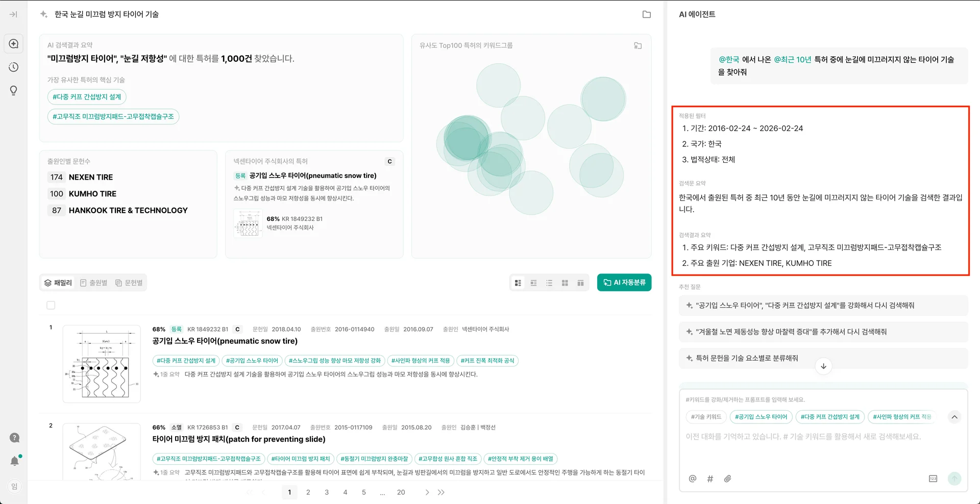Go to page 3 of results
Image resolution: width=980 pixels, height=504 pixels.
(x=327, y=492)
